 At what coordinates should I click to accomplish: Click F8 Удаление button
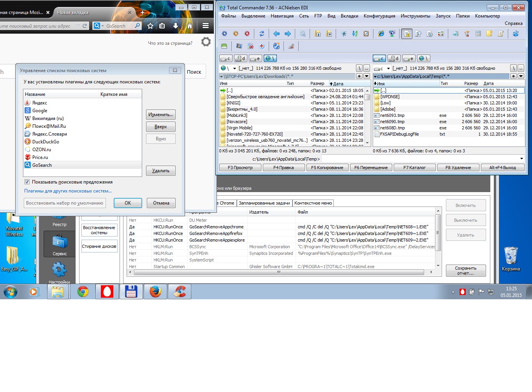458,168
